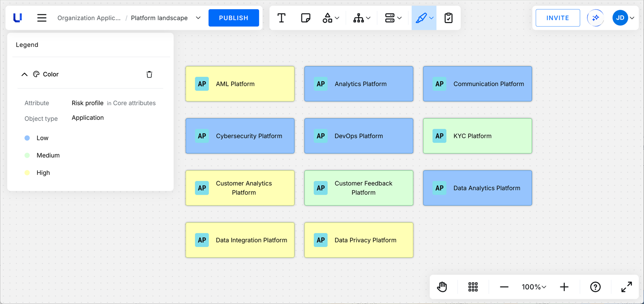Select the KYC Platform card
The width and height of the screenshot is (644, 304).
click(x=477, y=136)
